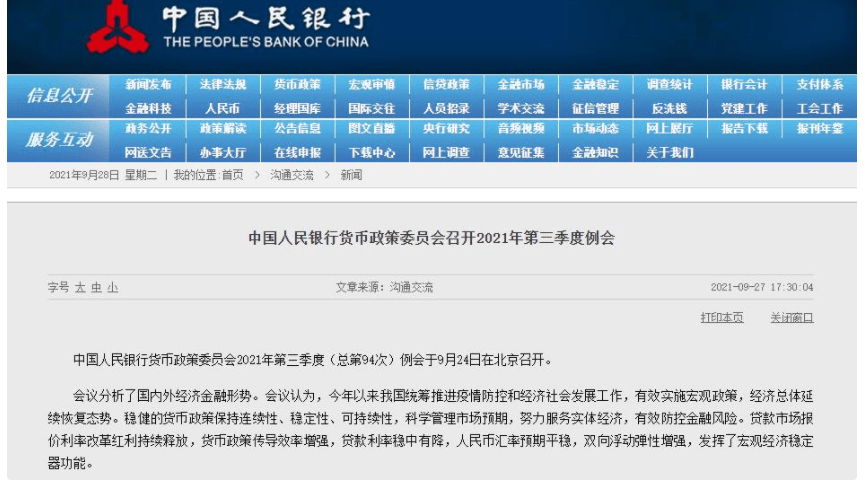Open 沟通交流 breadcrumb link
Viewport: 865px width, 489px height.
tap(292, 175)
